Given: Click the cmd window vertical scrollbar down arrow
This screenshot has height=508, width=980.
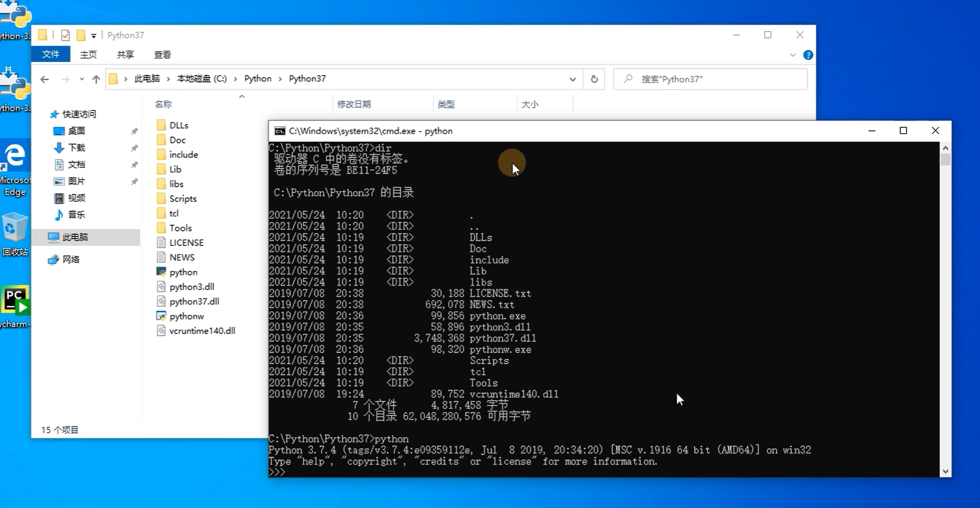Looking at the screenshot, I should pos(945,471).
